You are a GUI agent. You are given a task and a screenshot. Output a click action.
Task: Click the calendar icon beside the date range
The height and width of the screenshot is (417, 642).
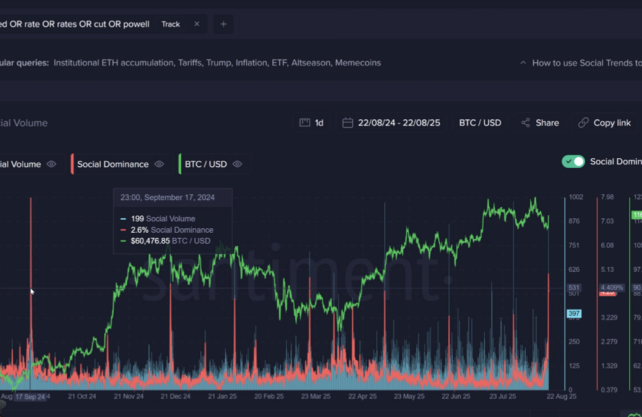pos(348,123)
